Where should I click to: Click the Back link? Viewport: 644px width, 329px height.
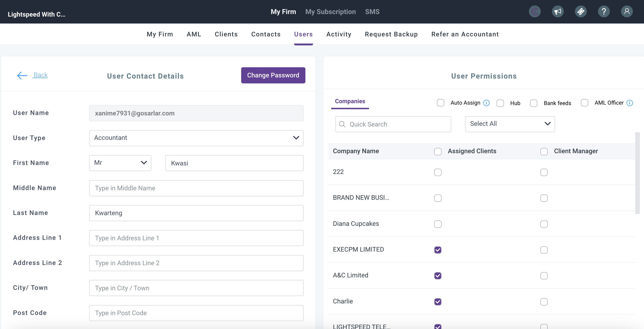pyautogui.click(x=41, y=75)
